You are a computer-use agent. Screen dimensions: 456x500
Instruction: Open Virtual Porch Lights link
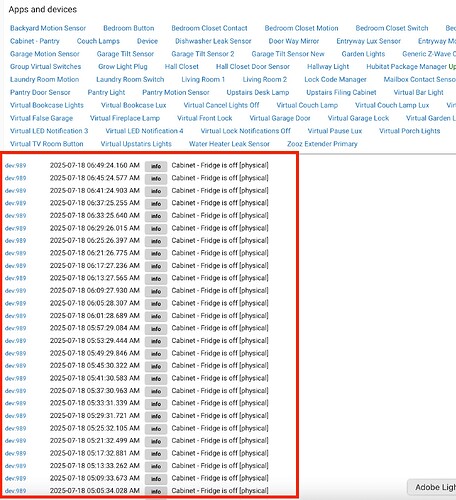409,131
